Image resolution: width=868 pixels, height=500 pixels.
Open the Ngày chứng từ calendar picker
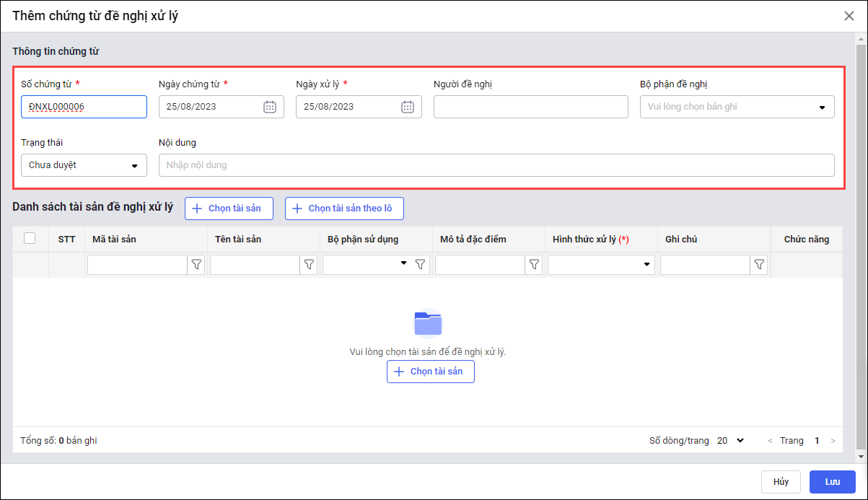click(270, 107)
